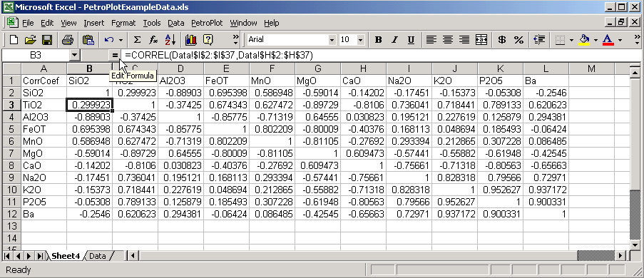Image resolution: width=644 pixels, height=278 pixels.
Task: Open the Undo history dropdown arrow
Action: pyautogui.click(x=121, y=40)
